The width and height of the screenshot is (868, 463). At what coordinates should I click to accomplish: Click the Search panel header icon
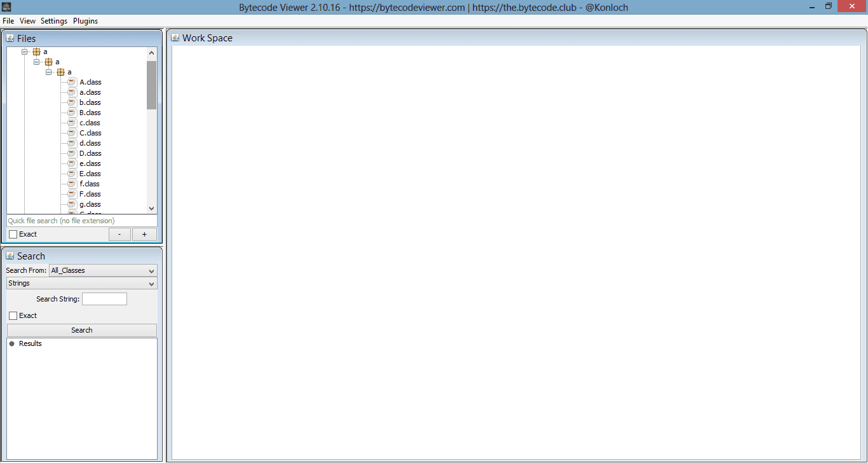coord(10,256)
